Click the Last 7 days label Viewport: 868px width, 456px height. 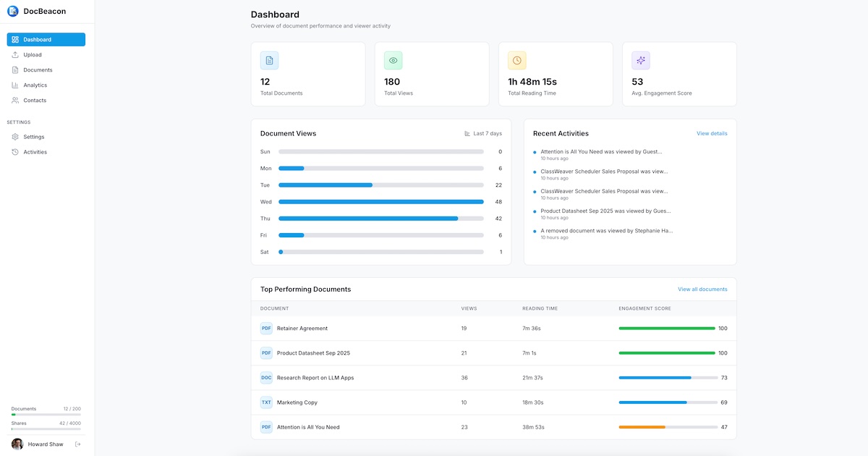pyautogui.click(x=488, y=134)
